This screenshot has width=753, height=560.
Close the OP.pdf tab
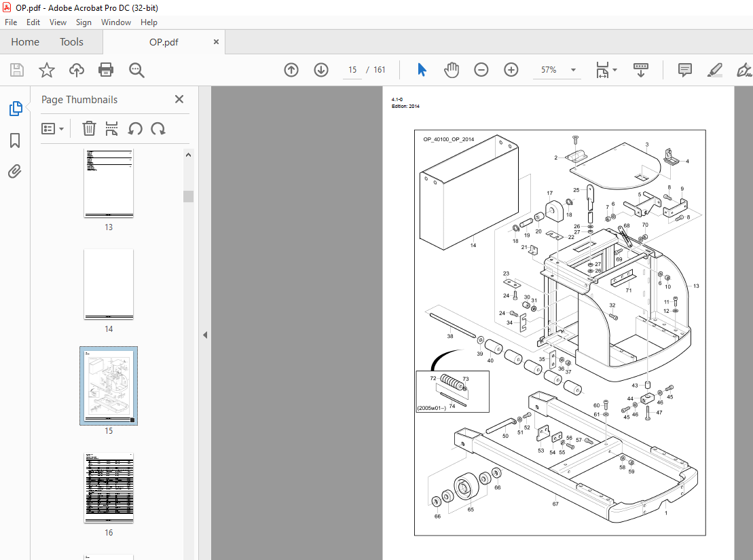click(216, 42)
